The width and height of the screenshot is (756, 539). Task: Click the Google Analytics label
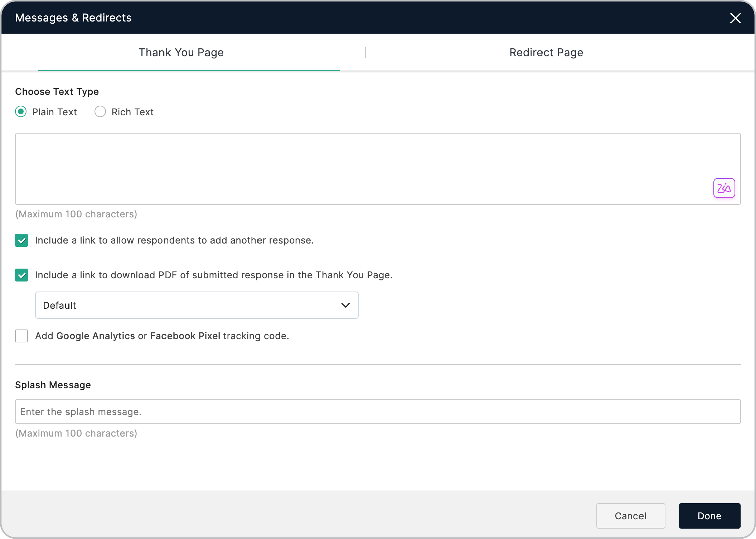pyautogui.click(x=95, y=336)
